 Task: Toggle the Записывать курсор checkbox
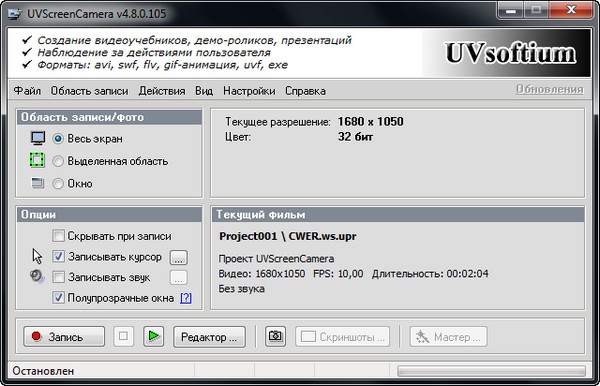(x=58, y=256)
